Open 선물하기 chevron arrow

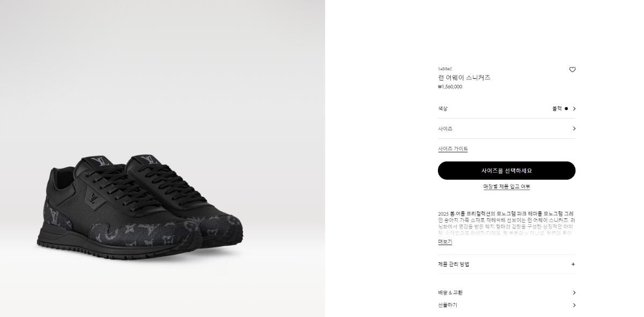click(x=574, y=305)
